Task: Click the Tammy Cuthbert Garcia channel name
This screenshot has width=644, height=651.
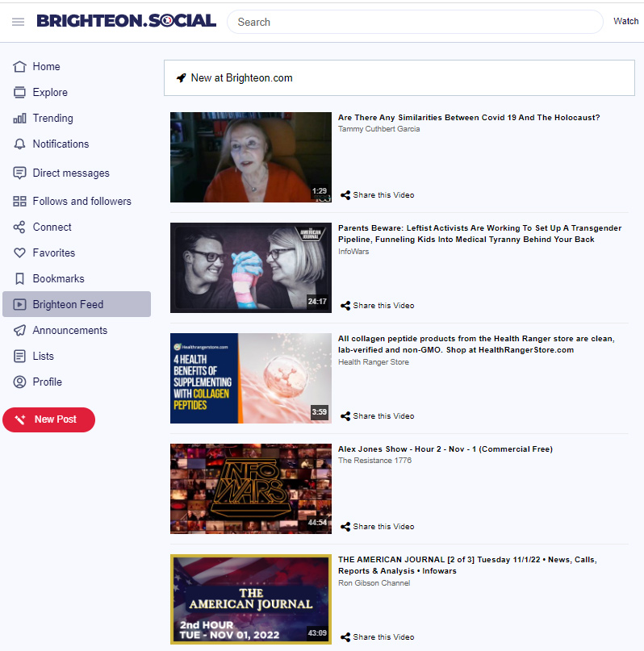Action: click(378, 129)
